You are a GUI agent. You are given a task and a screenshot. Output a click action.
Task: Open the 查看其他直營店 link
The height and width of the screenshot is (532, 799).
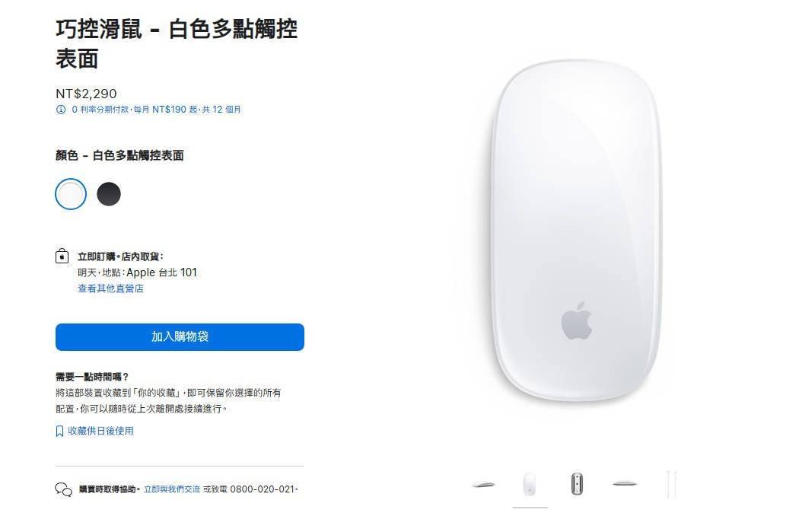[110, 288]
